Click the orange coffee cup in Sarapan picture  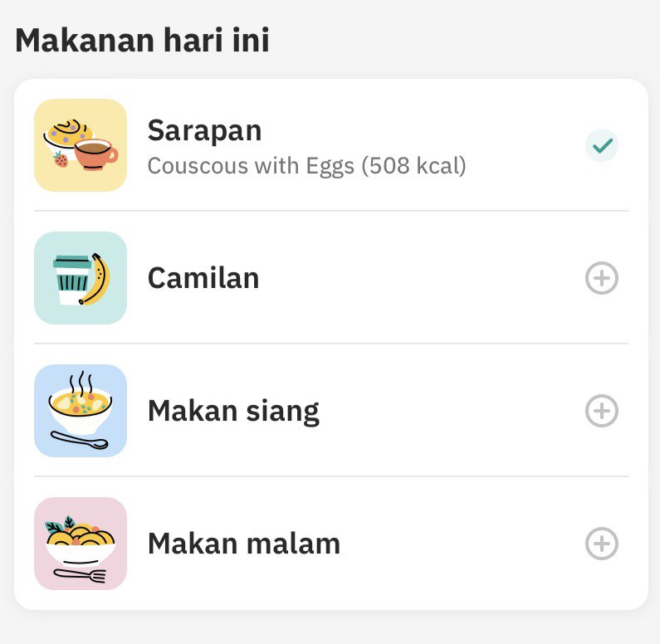[96, 155]
